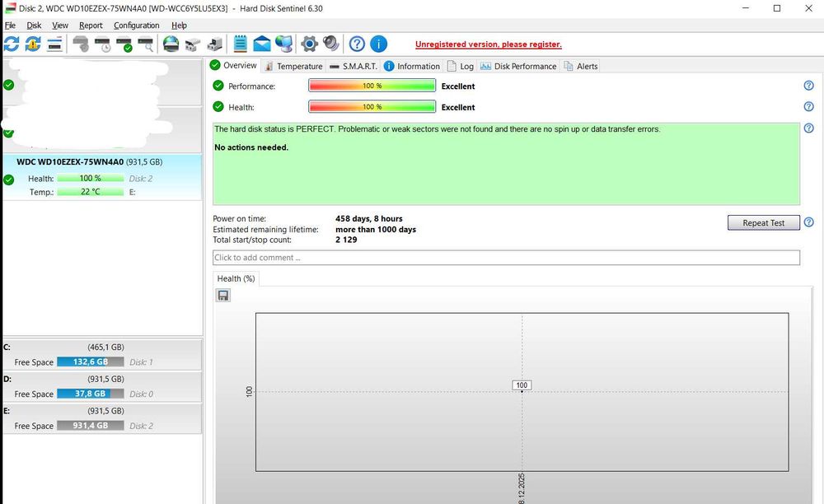Click help icon beside Performance row
Image resolution: width=824 pixels, height=504 pixels.
pos(809,86)
